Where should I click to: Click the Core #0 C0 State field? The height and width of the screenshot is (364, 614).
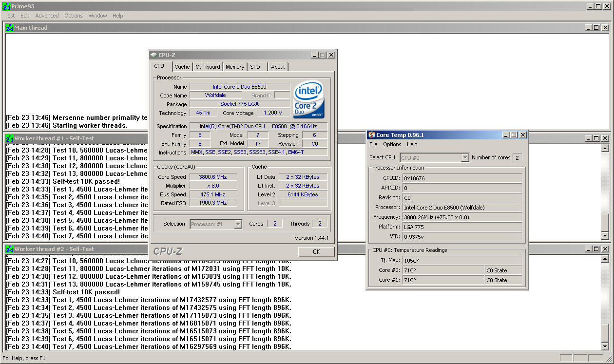coord(503,270)
